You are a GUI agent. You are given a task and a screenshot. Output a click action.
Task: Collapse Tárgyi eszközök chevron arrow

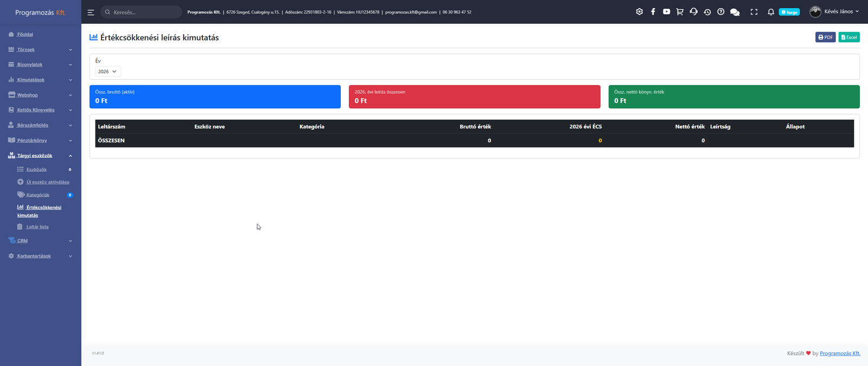click(x=71, y=156)
